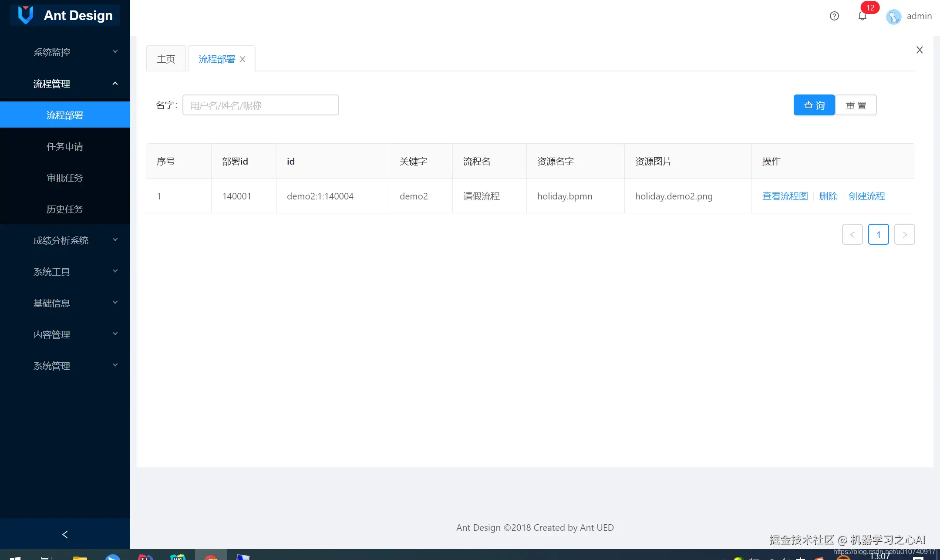This screenshot has width=940, height=560.
Task: Click the 查看流程图 link
Action: pyautogui.click(x=785, y=196)
